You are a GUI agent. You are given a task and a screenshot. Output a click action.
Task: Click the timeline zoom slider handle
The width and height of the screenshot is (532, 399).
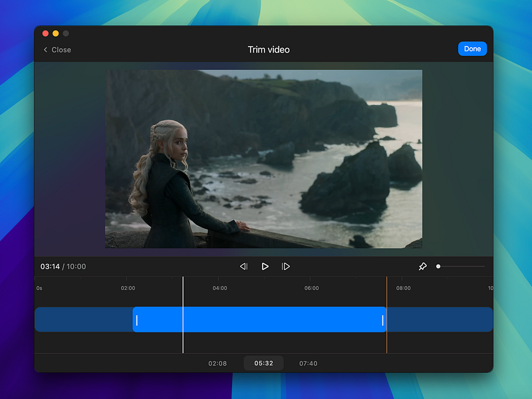coord(438,267)
